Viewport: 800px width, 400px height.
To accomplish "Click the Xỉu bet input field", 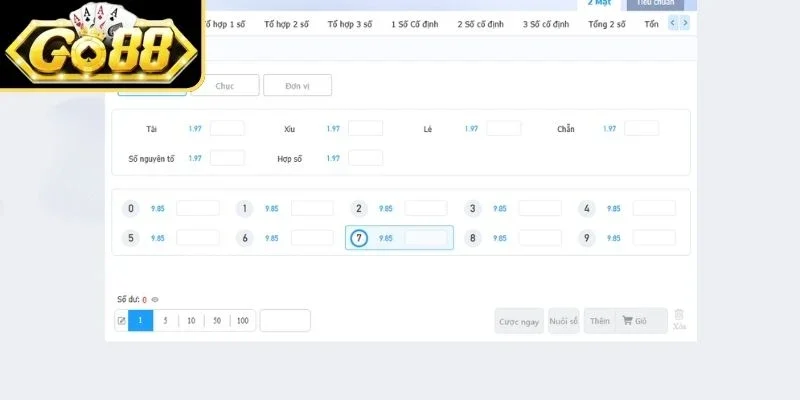I will (365, 129).
